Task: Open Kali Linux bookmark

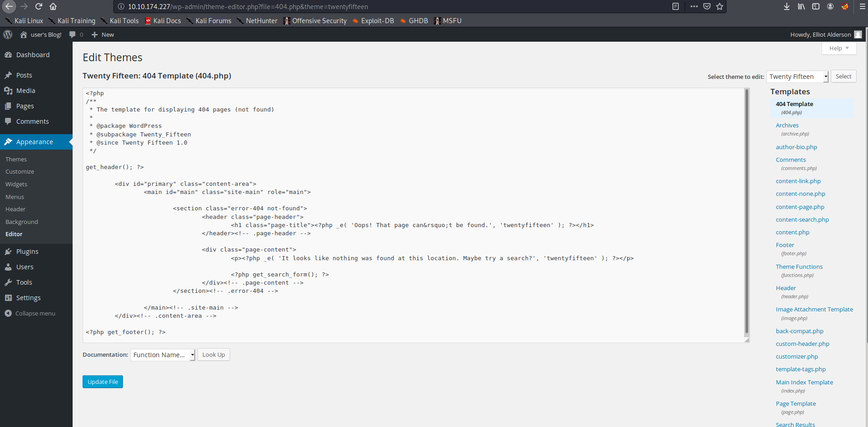Action: click(24, 21)
